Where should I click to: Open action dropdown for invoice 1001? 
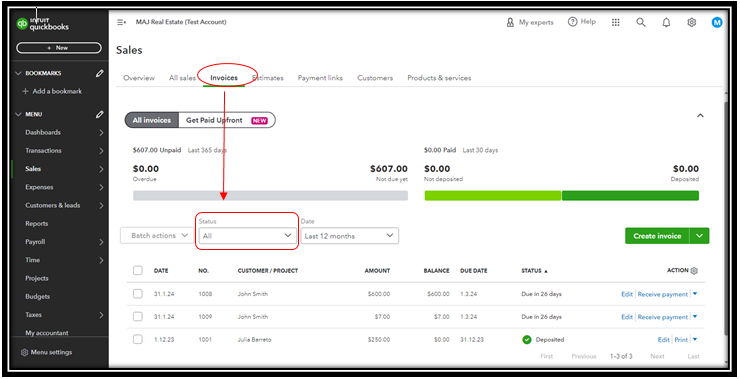(x=695, y=339)
